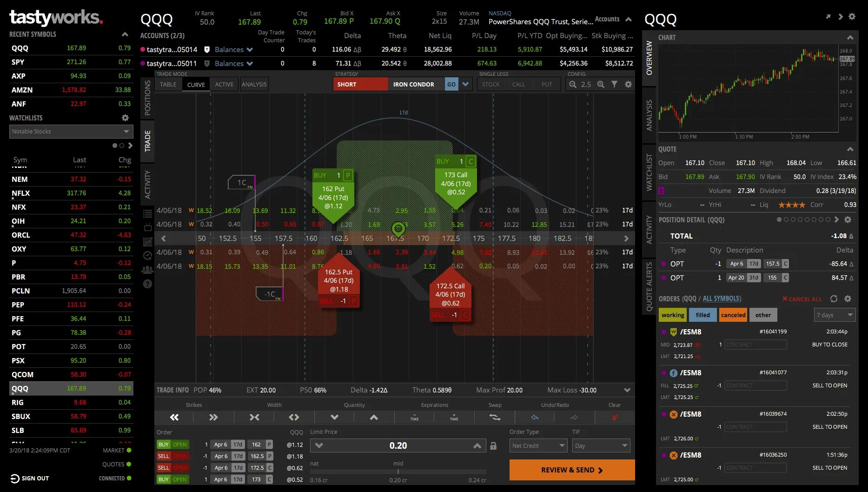This screenshot has width=868, height=492.
Task: Expand Balances for account 05014
Action: (233, 49)
